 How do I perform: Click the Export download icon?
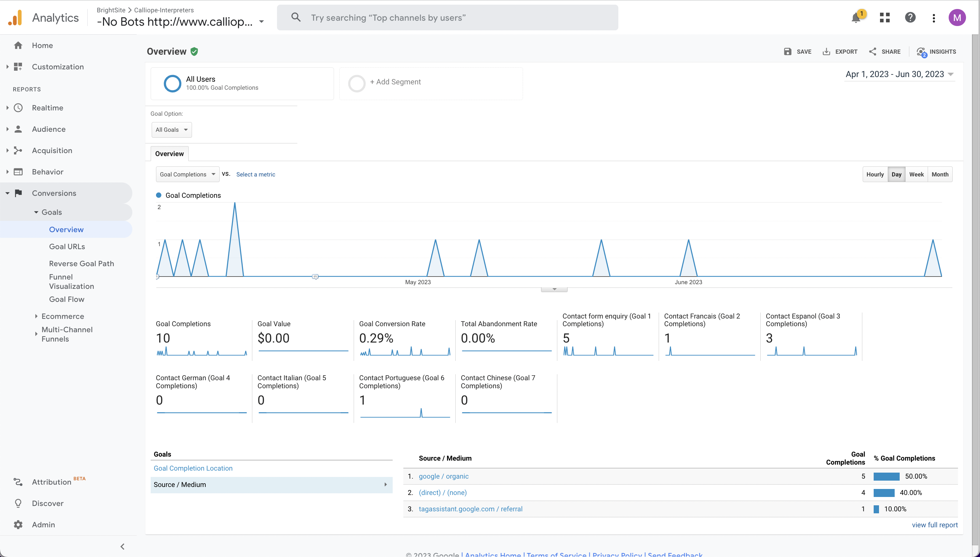point(826,52)
